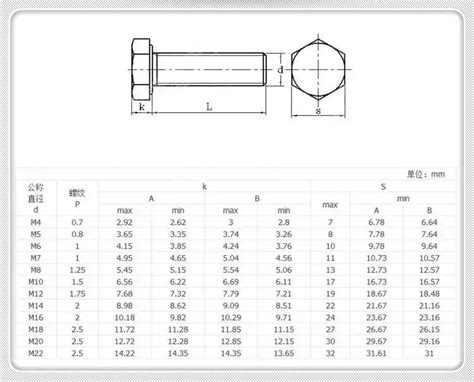
Task: Click the 7.79 cell in M12 row
Action: coord(231,294)
